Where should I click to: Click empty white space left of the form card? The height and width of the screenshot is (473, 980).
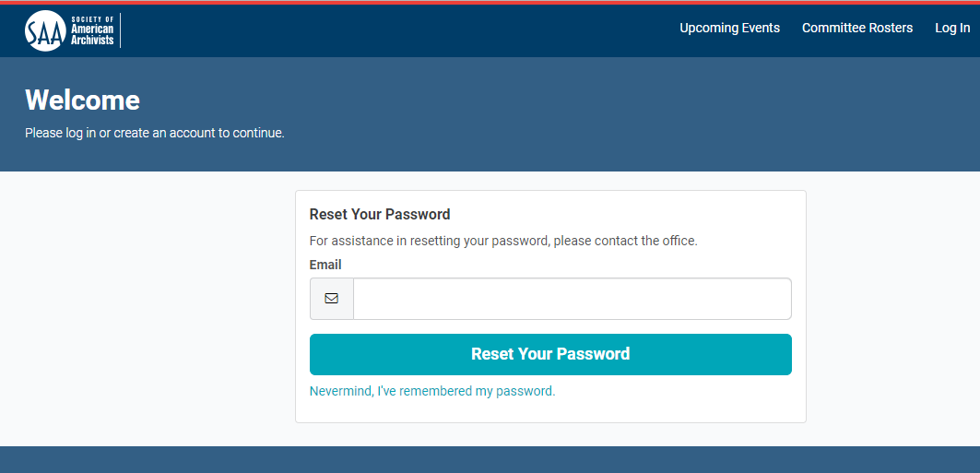pyautogui.click(x=148, y=304)
